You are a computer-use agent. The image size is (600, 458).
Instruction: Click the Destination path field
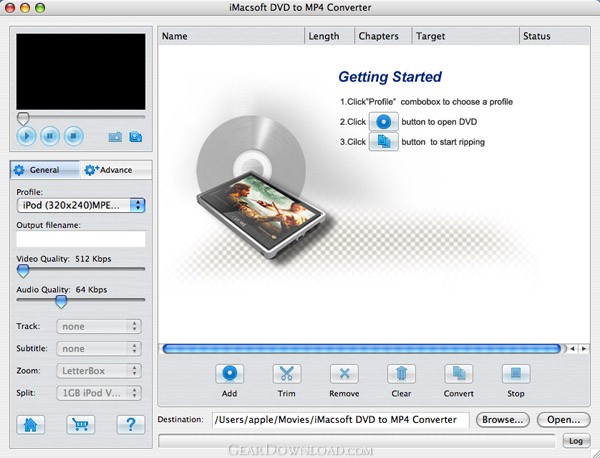click(x=341, y=420)
